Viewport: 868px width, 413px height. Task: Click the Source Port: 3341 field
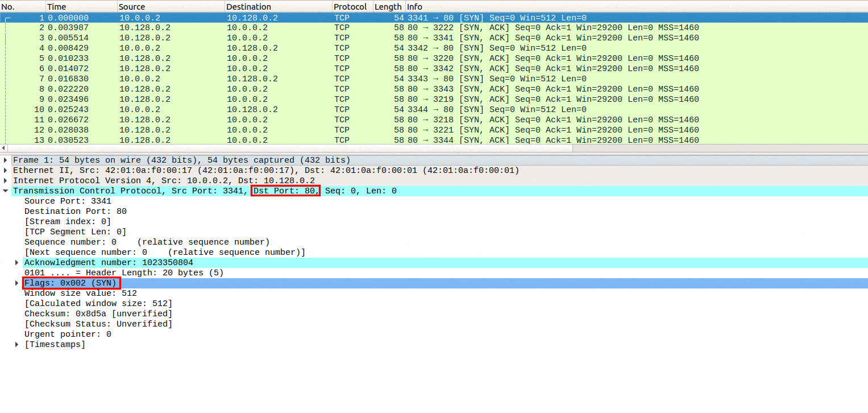tap(68, 201)
